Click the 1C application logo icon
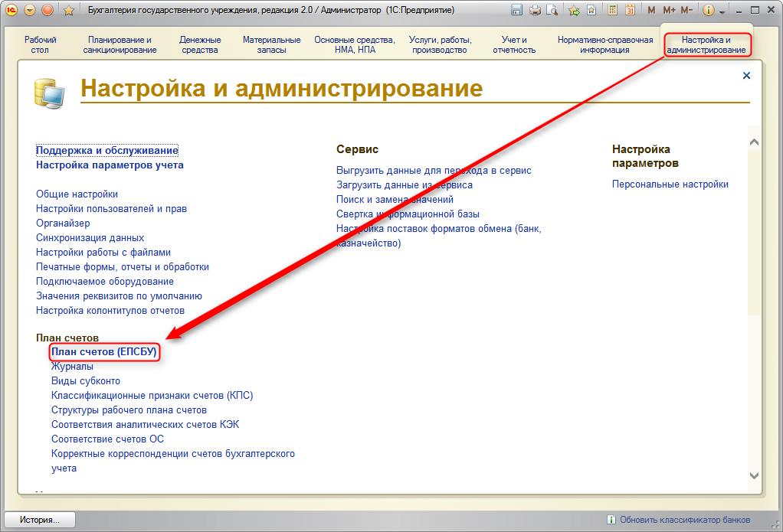 click(11, 10)
